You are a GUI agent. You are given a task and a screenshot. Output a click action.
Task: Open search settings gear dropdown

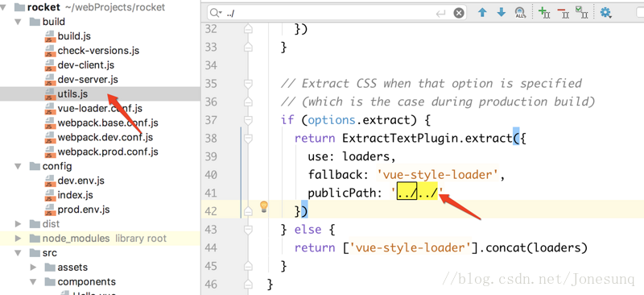coord(606,13)
